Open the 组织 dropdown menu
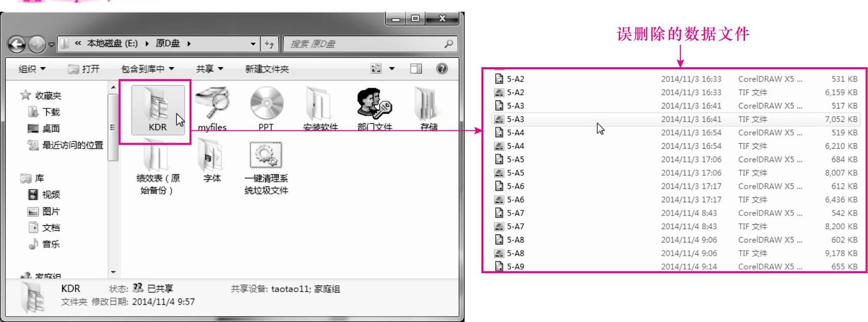Viewport: 868px width, 322px height. pos(32,69)
